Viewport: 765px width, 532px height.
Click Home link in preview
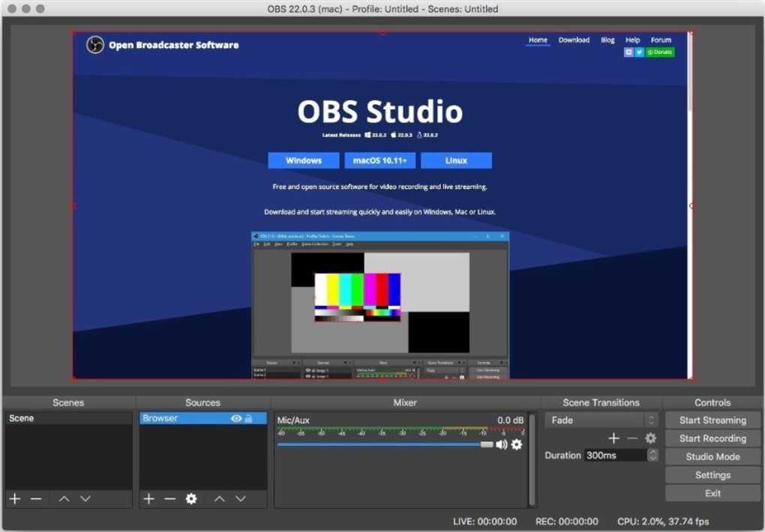tap(538, 40)
